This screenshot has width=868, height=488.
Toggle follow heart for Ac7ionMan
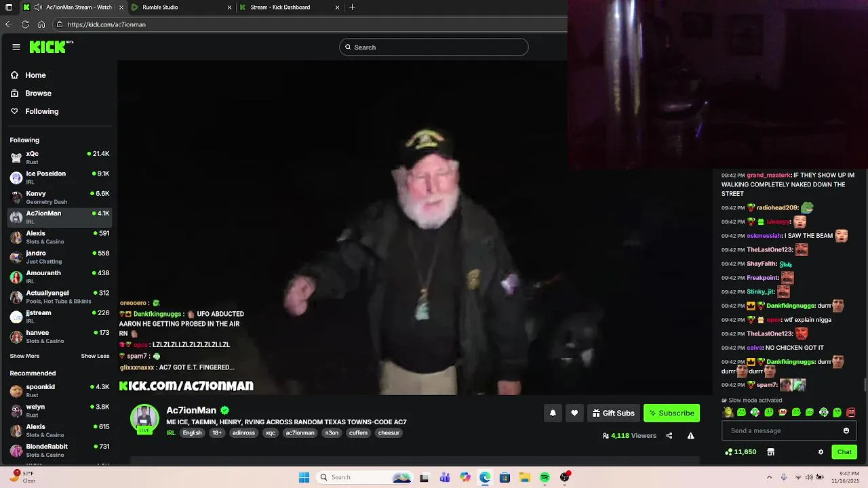pos(574,413)
